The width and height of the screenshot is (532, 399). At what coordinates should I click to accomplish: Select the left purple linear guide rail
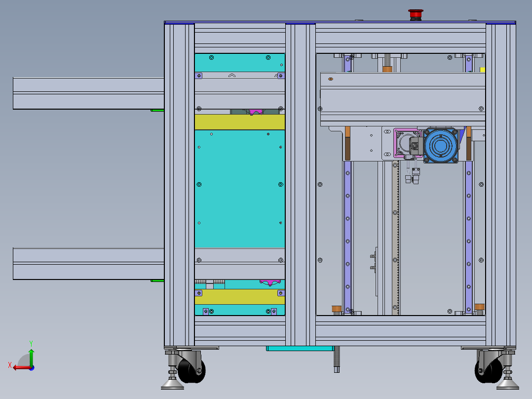pos(347,237)
